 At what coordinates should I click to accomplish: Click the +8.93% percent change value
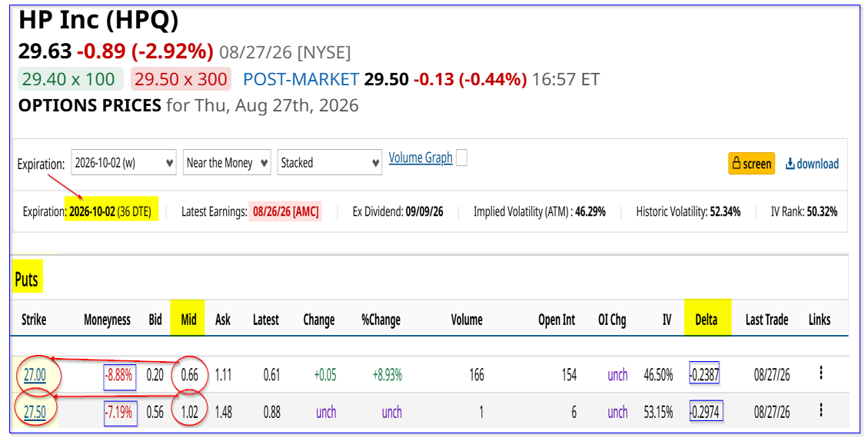[x=387, y=375]
